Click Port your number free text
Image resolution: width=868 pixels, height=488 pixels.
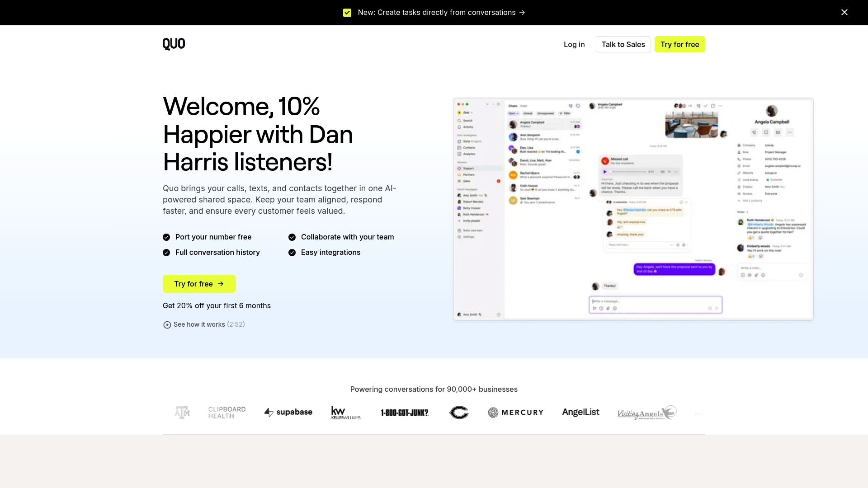tap(213, 237)
